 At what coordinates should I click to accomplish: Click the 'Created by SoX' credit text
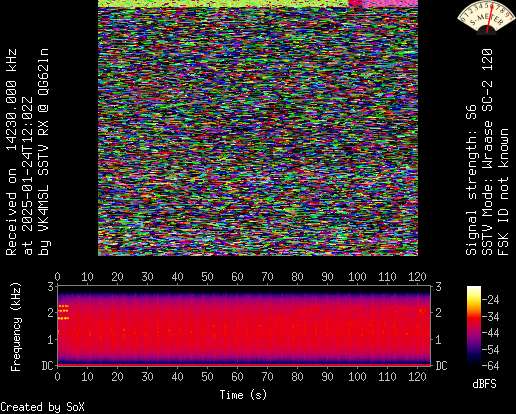[42, 407]
